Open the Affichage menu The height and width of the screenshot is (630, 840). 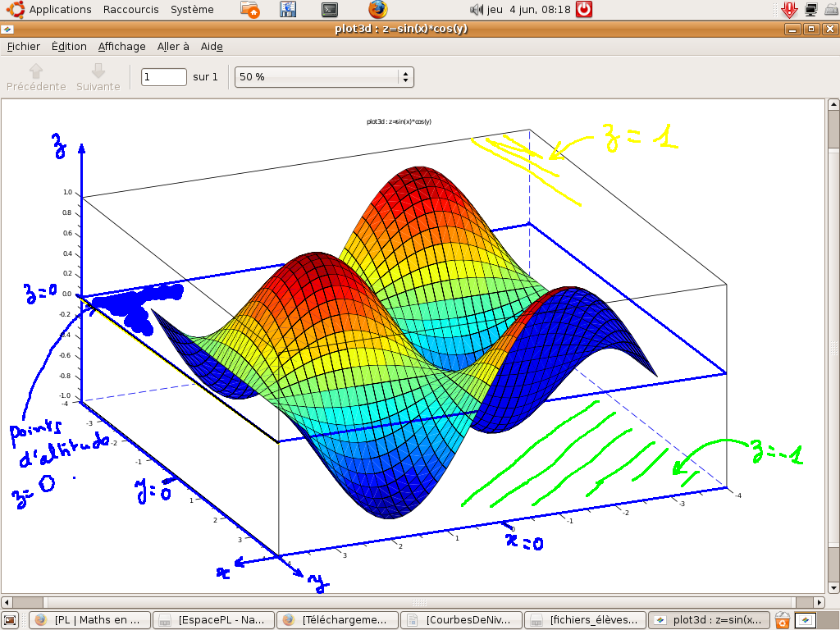121,47
